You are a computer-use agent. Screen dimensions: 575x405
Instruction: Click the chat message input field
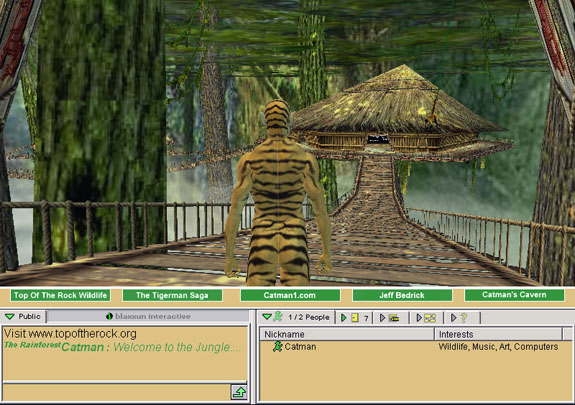click(x=117, y=392)
